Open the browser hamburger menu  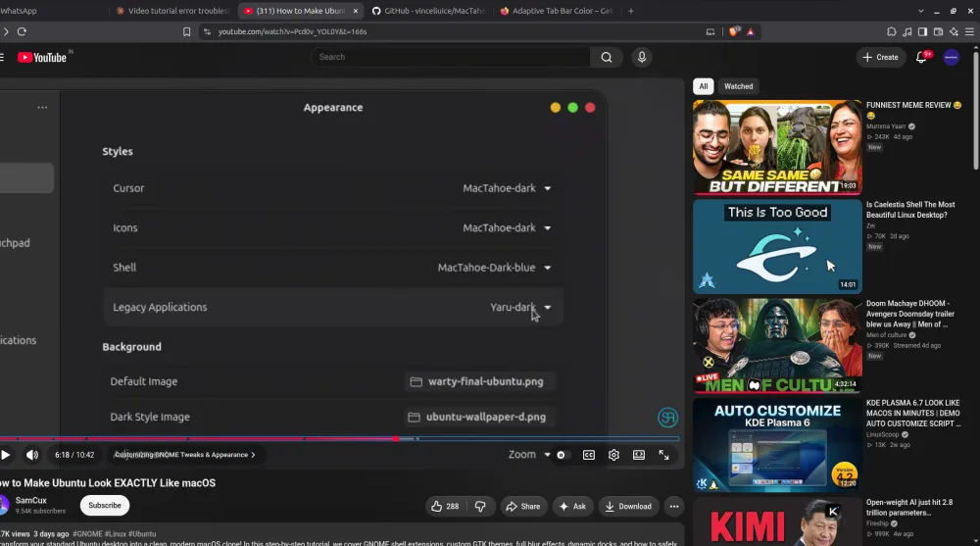pos(969,31)
